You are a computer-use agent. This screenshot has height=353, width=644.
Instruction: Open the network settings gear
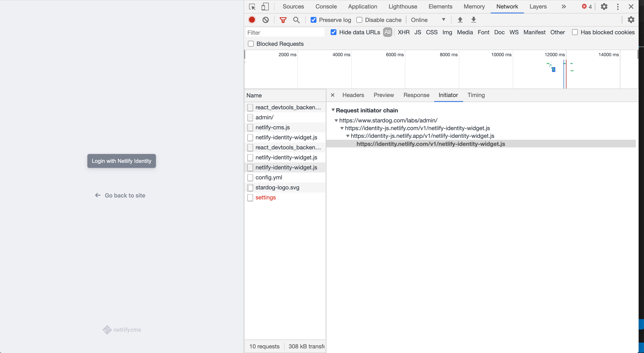631,20
